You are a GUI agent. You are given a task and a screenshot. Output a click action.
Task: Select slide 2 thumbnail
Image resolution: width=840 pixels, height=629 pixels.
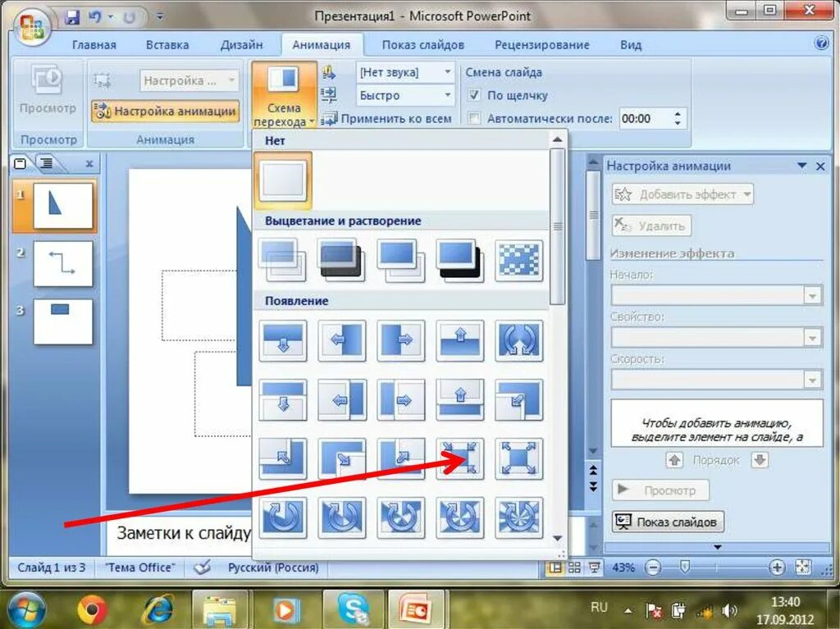point(62,263)
